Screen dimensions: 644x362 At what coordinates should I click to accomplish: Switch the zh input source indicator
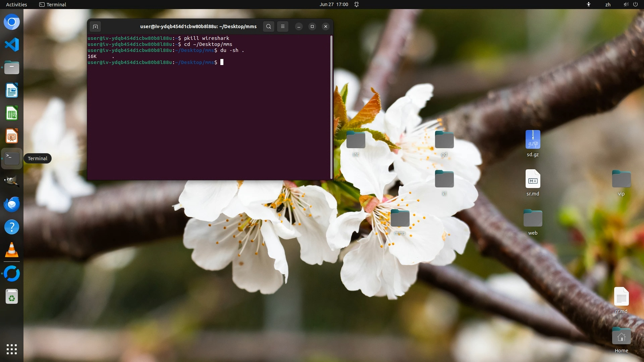click(x=608, y=4)
